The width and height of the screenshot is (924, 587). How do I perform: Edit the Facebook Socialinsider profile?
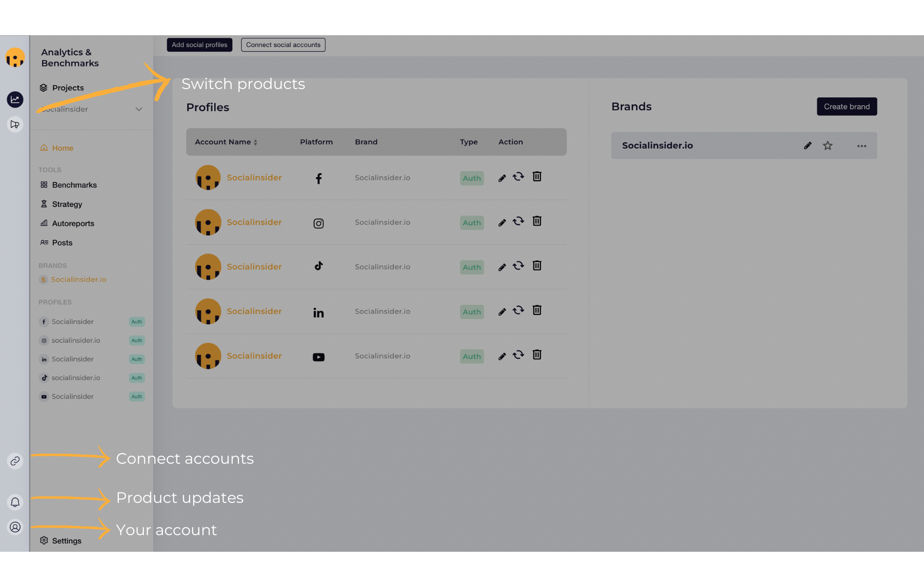click(x=502, y=178)
